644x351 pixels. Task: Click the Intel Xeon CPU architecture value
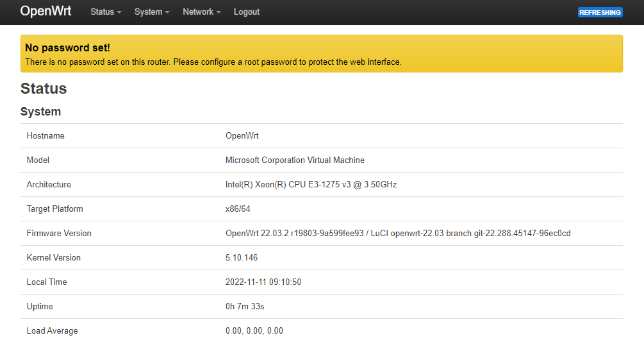311,185
